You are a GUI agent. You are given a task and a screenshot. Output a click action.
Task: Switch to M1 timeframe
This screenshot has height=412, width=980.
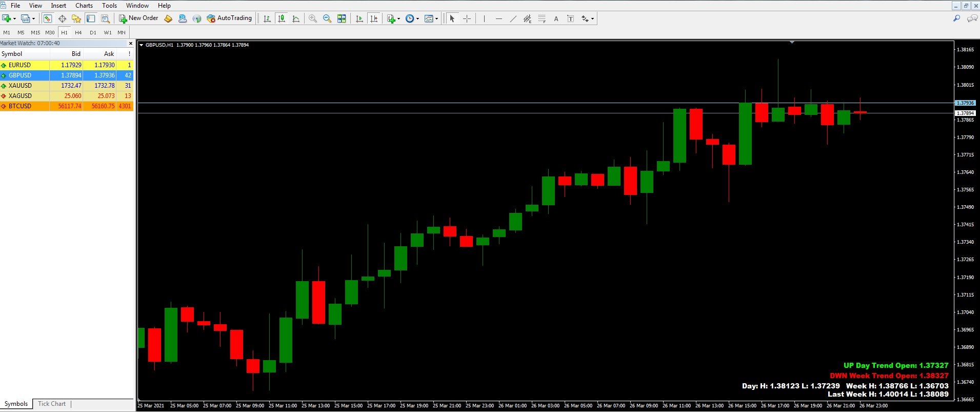(x=7, y=32)
